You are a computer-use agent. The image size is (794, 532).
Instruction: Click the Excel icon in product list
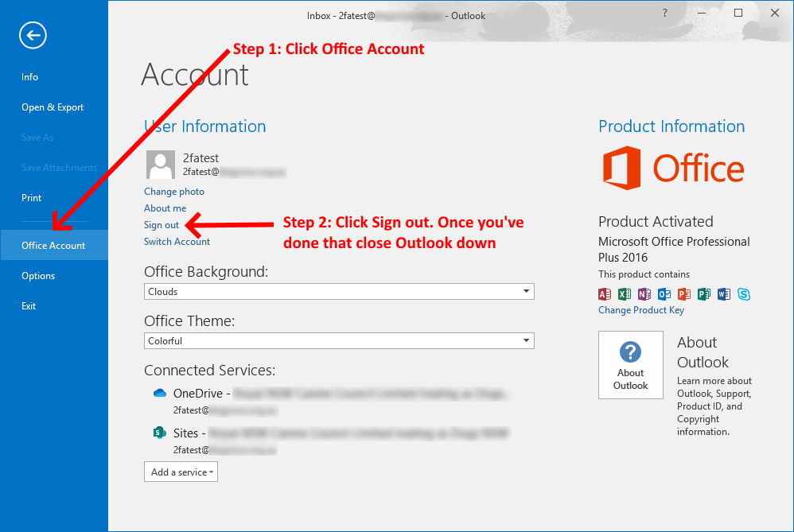pos(625,294)
